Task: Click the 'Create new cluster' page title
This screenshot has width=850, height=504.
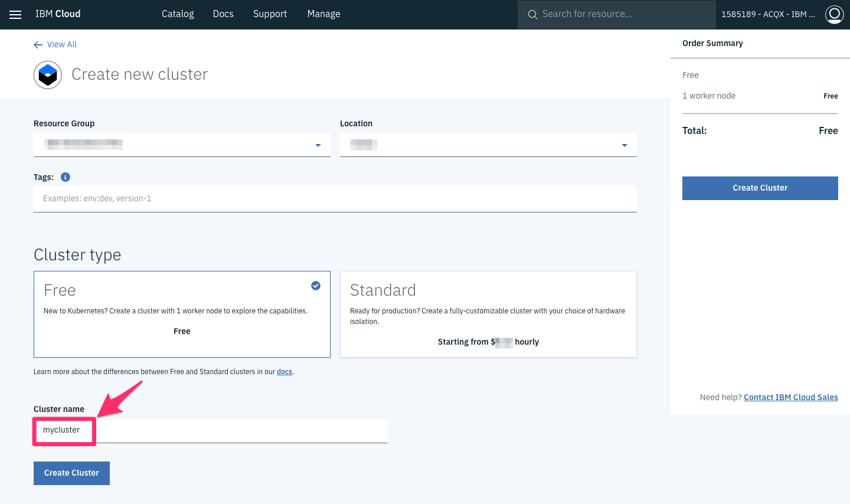Action: tap(140, 74)
